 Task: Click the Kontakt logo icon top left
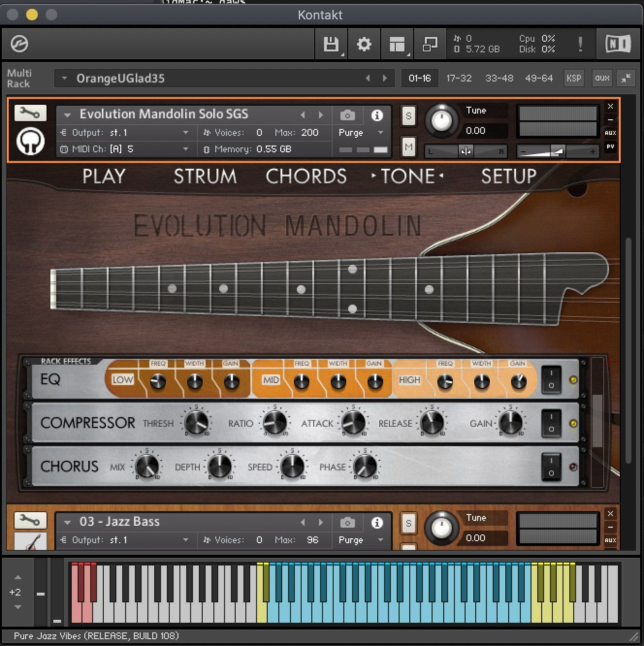(19, 44)
